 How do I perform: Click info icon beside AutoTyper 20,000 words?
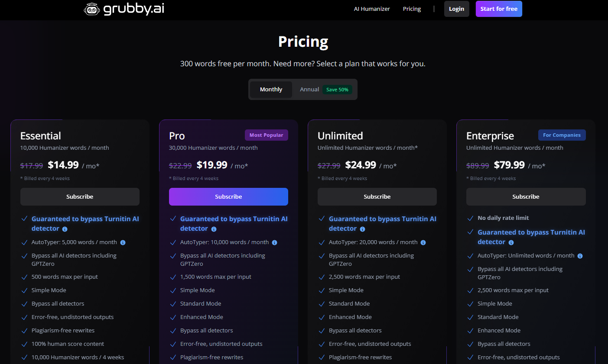[423, 242]
